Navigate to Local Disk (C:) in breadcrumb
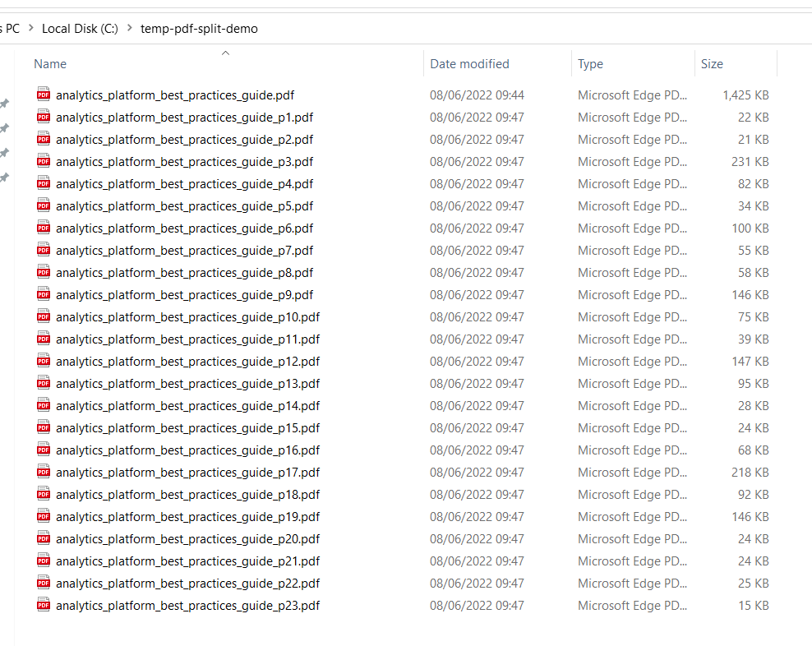Viewport: 812px width, 646px height. point(80,29)
